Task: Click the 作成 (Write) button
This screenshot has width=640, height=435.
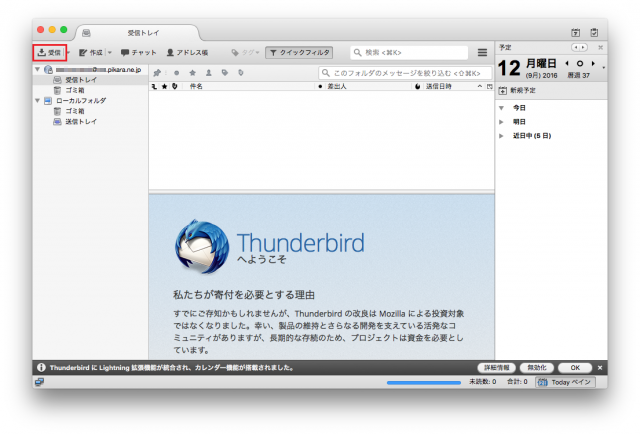Action: click(x=91, y=53)
